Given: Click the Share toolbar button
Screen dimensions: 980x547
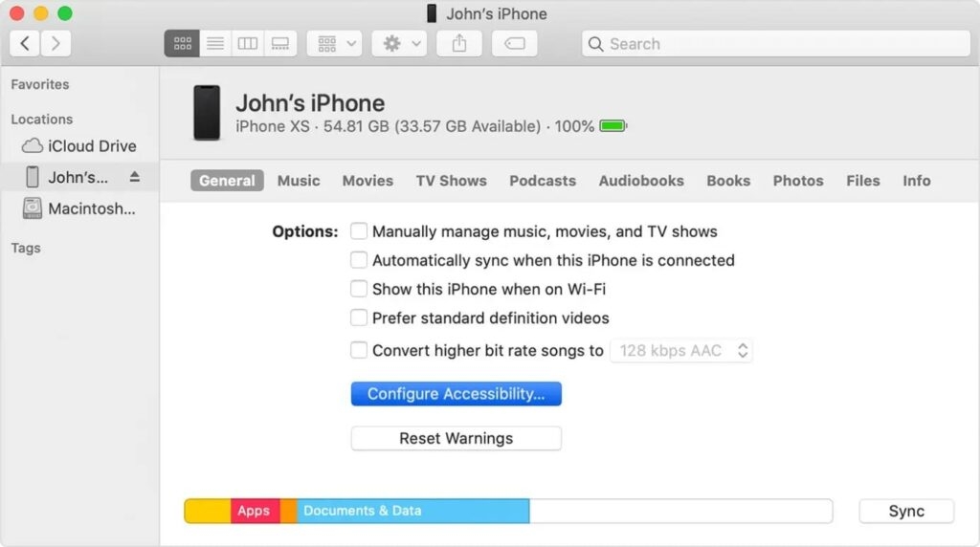Looking at the screenshot, I should click(x=459, y=43).
